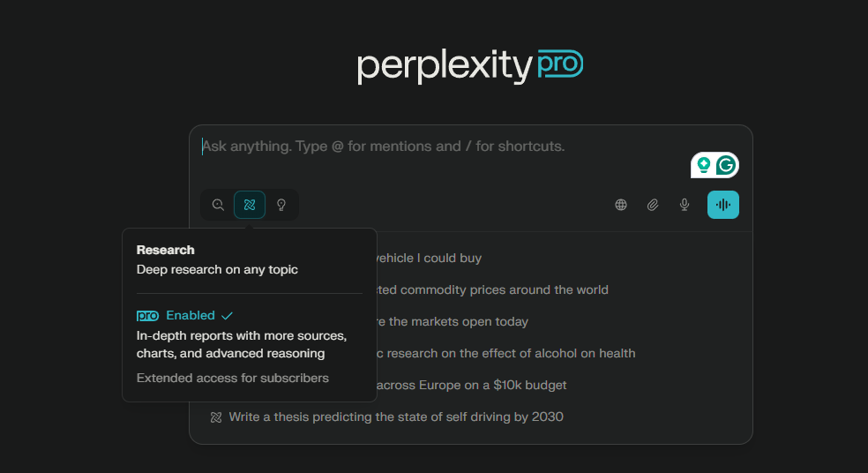Choose the "vehicle I could buy" suggestion
This screenshot has height=473, width=868.
click(x=429, y=258)
